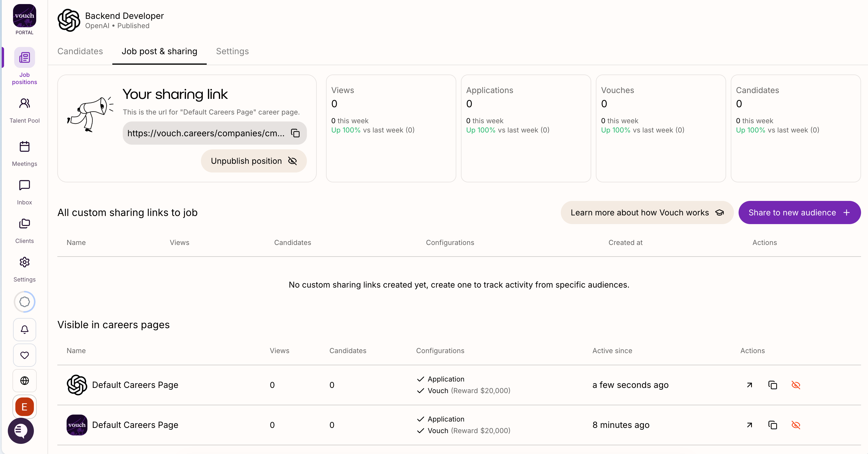The height and width of the screenshot is (454, 868).
Task: Switch to the Settings tab
Action: point(232,51)
